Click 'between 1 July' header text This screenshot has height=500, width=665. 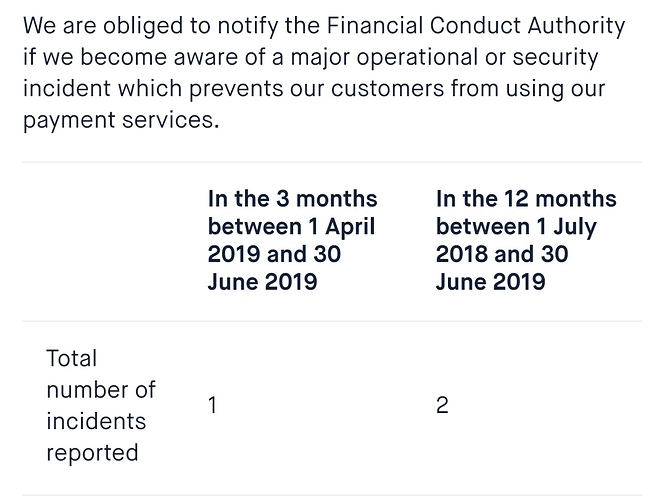(516, 226)
